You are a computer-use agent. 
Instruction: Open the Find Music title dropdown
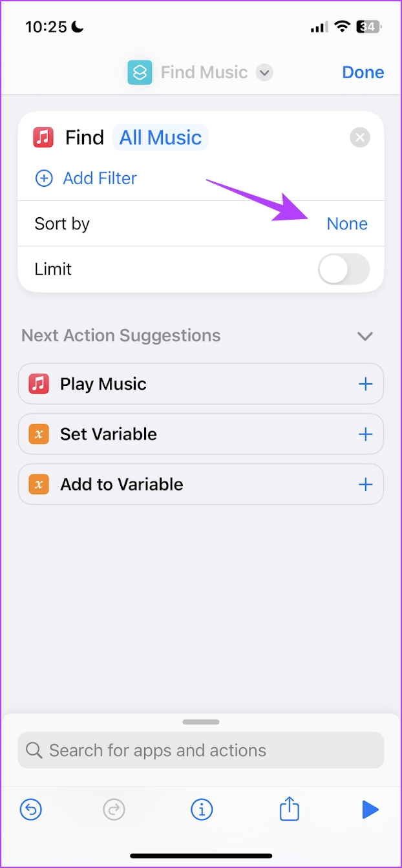[264, 72]
